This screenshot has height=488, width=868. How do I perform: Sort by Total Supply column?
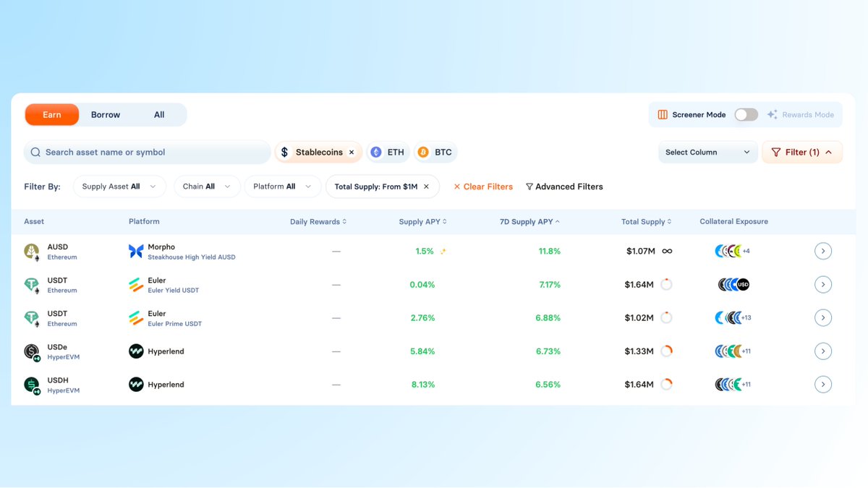647,222
